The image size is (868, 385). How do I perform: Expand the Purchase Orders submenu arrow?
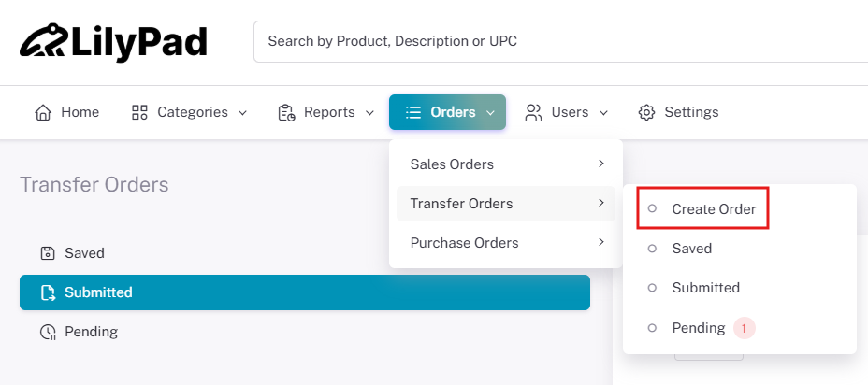[x=601, y=242]
